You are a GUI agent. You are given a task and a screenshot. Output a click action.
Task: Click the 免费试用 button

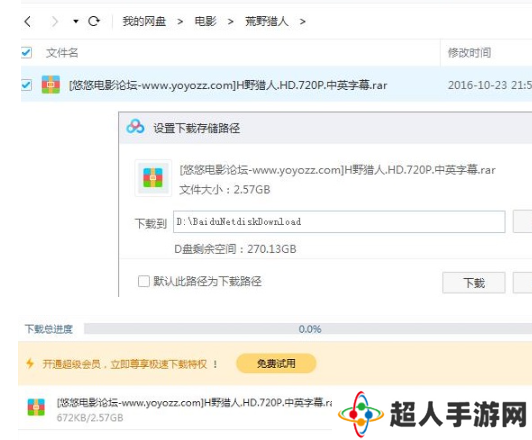coord(276,364)
